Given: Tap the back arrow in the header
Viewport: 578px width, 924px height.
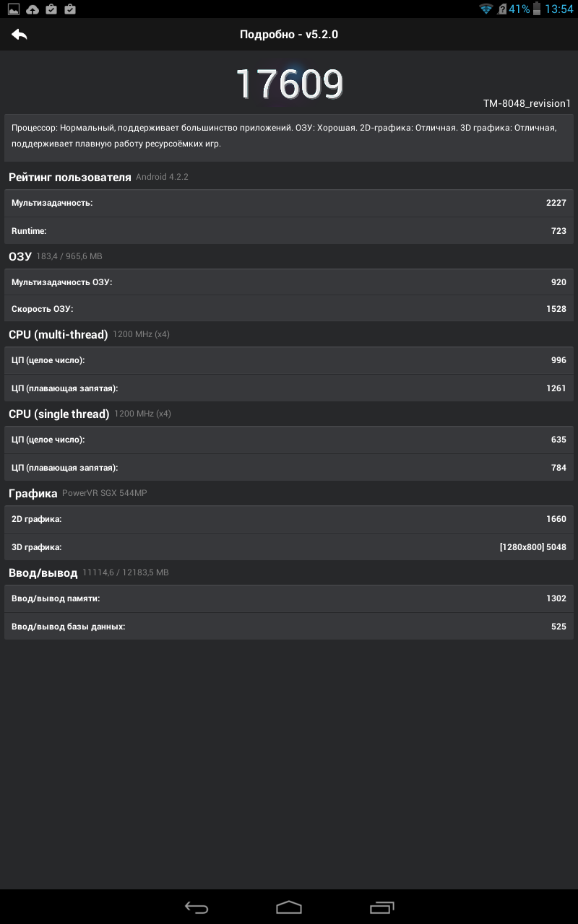Looking at the screenshot, I should [20, 34].
